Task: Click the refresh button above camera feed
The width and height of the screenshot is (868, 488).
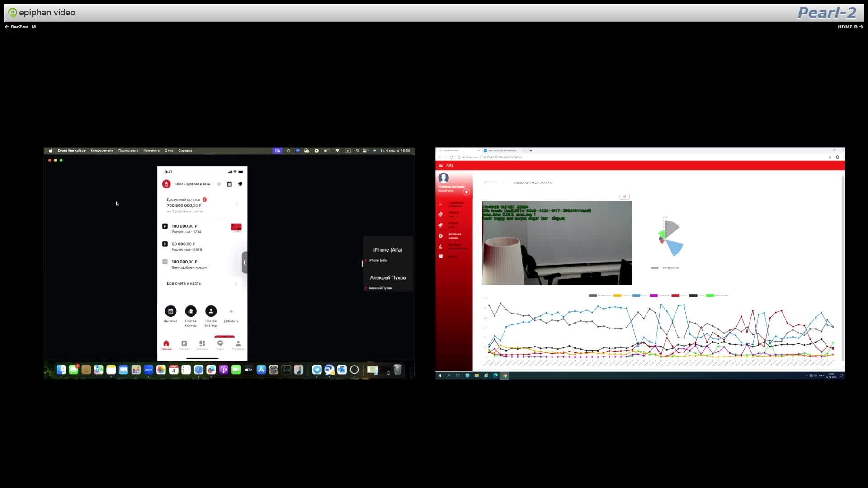Action: 624,197
